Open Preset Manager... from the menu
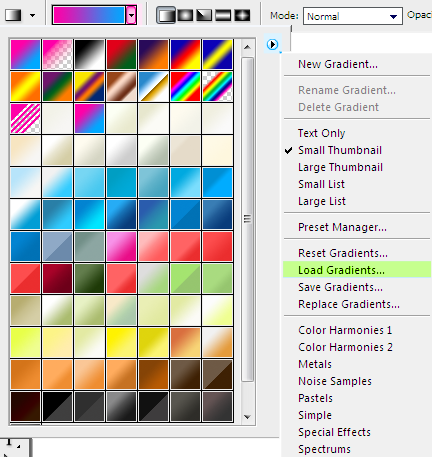432x457 pixels. click(x=342, y=227)
